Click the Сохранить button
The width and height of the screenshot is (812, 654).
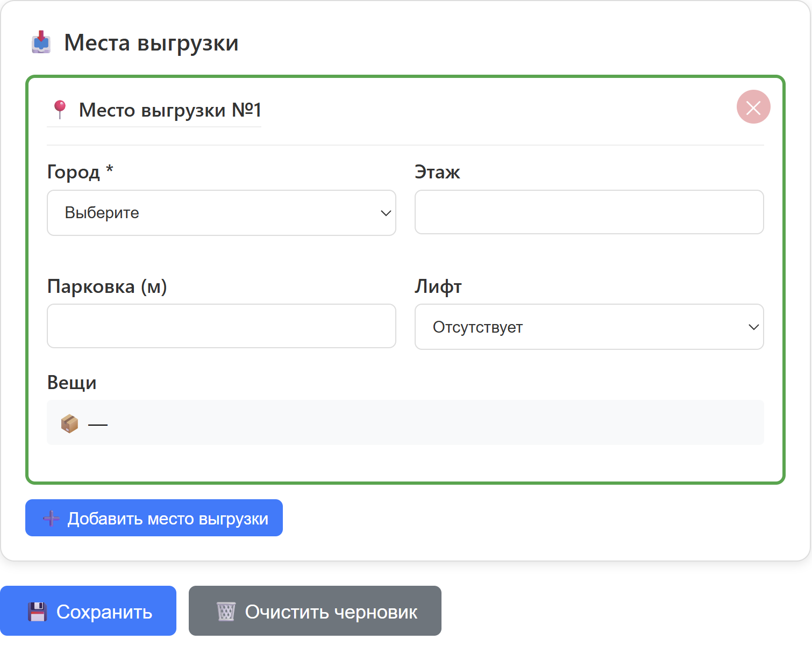(x=88, y=611)
